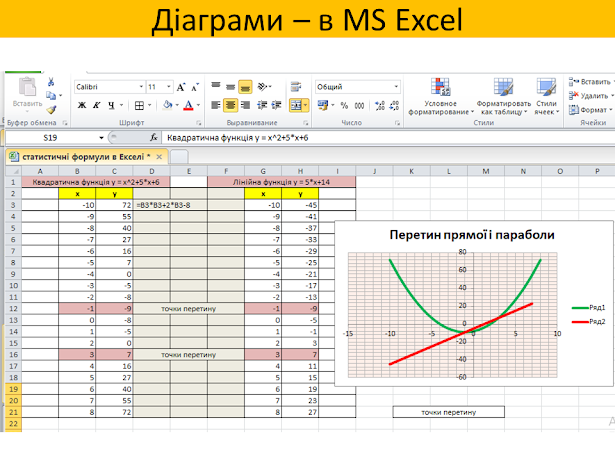Click the formula bar text
Screen dimensions: 615x461
click(x=238, y=138)
